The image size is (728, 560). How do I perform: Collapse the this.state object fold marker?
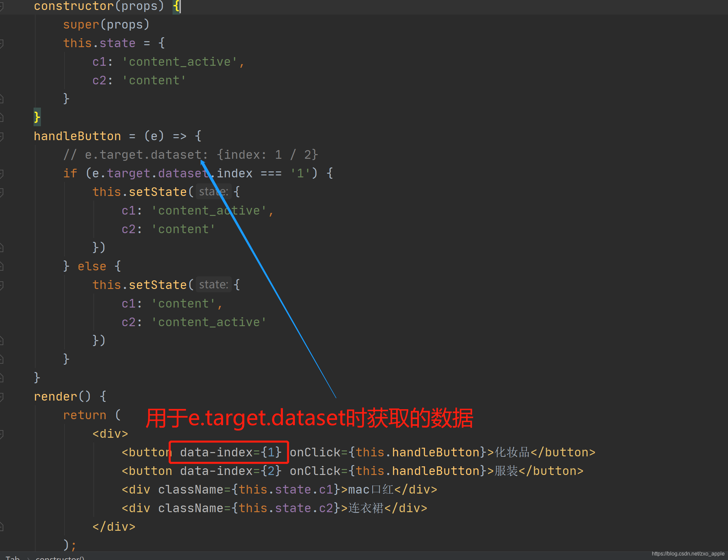point(1,43)
